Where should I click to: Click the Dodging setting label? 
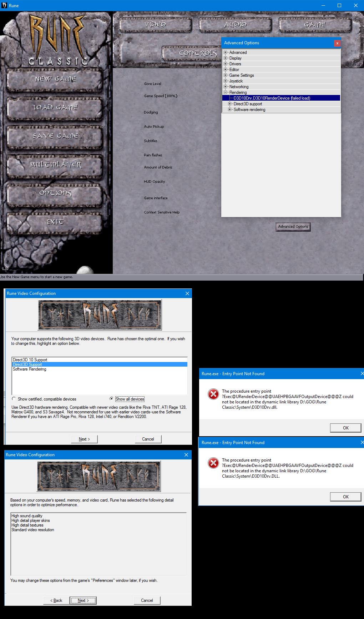pyautogui.click(x=151, y=112)
